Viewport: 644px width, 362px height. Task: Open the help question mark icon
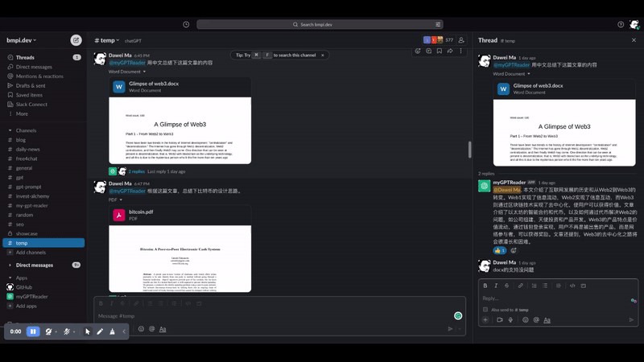coord(621,25)
